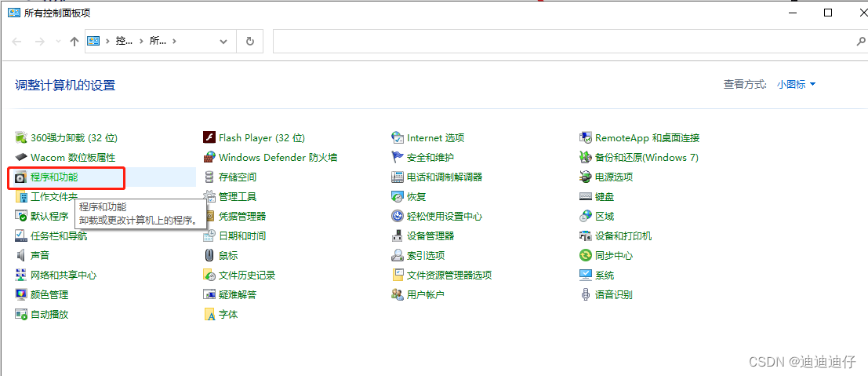Expand the chevron after 所... in breadcrumb
868x376 pixels.
pyautogui.click(x=174, y=41)
